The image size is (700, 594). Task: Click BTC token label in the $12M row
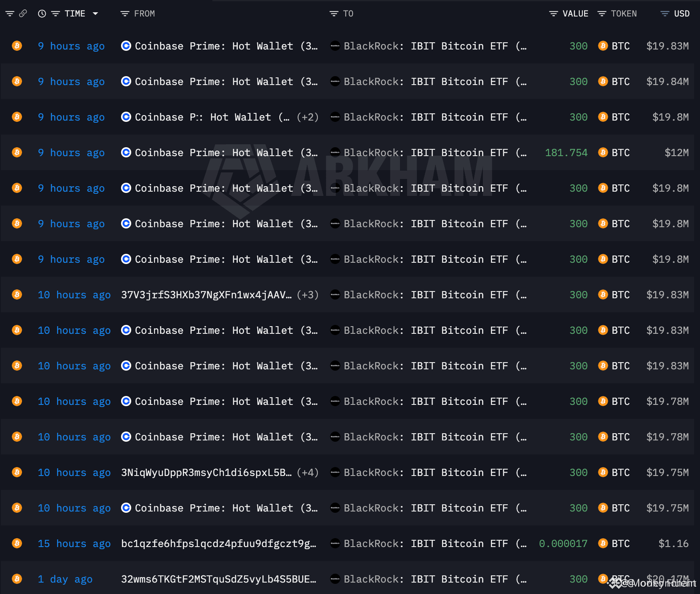[621, 153]
